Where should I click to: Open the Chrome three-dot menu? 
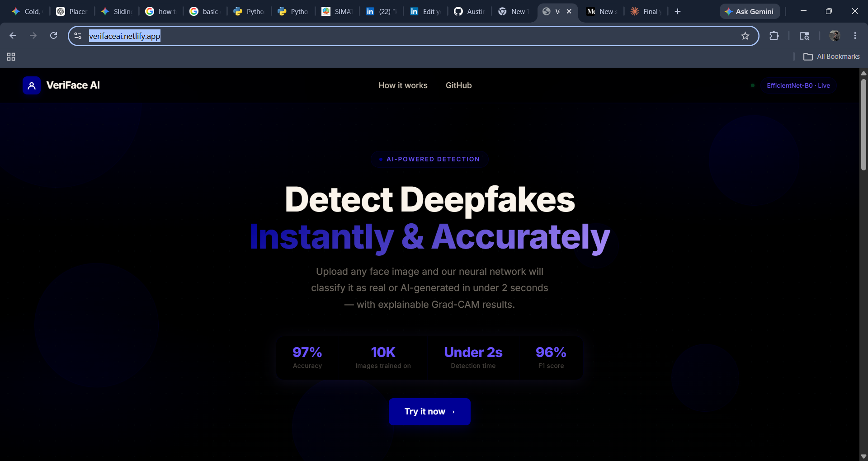tap(855, 36)
